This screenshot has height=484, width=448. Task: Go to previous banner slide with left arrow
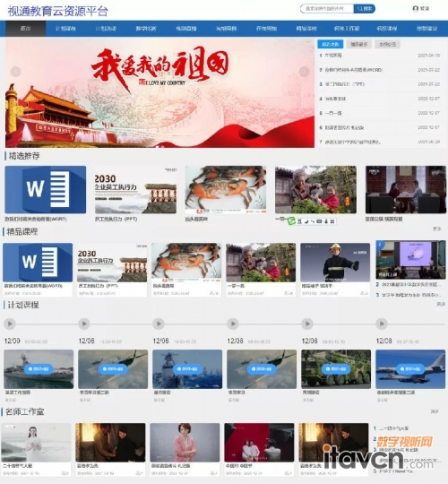(15, 72)
